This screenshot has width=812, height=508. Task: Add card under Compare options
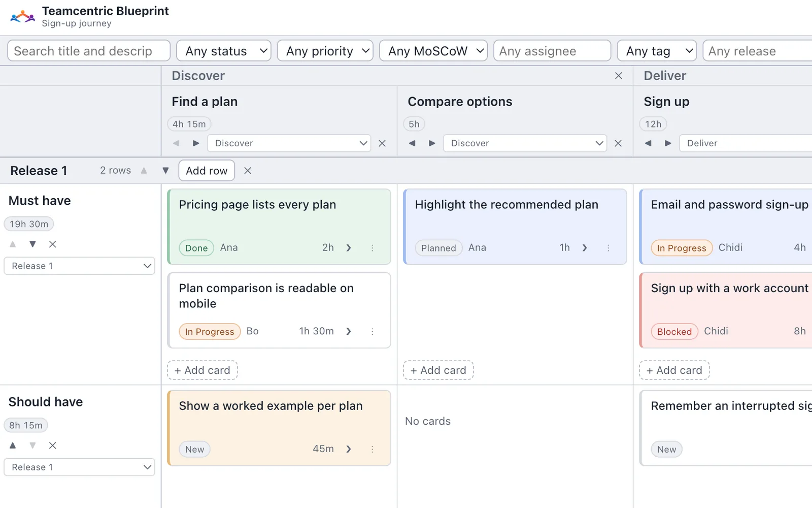pyautogui.click(x=438, y=370)
